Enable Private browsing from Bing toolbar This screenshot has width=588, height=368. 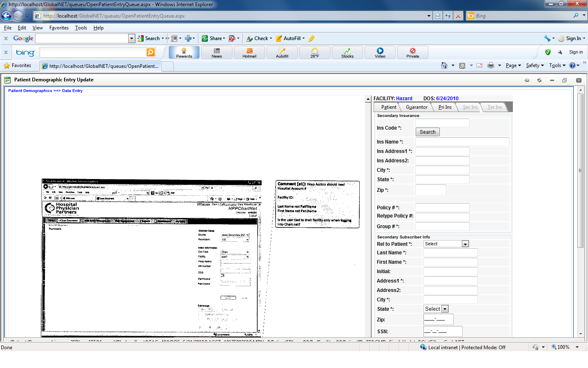412,51
